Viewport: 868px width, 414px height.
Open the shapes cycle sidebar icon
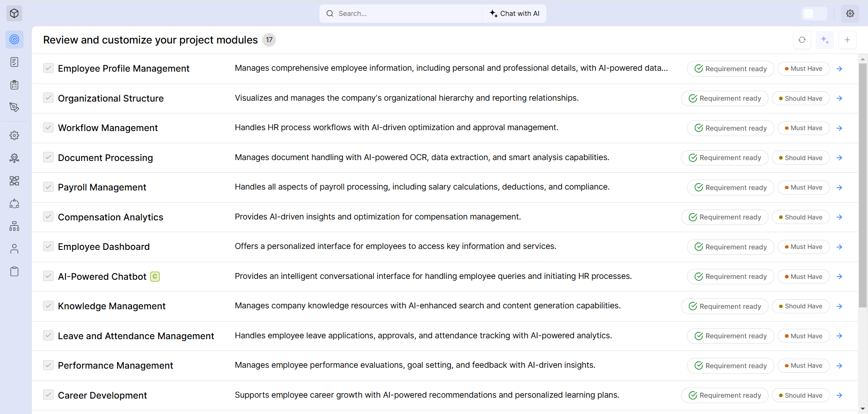15,204
